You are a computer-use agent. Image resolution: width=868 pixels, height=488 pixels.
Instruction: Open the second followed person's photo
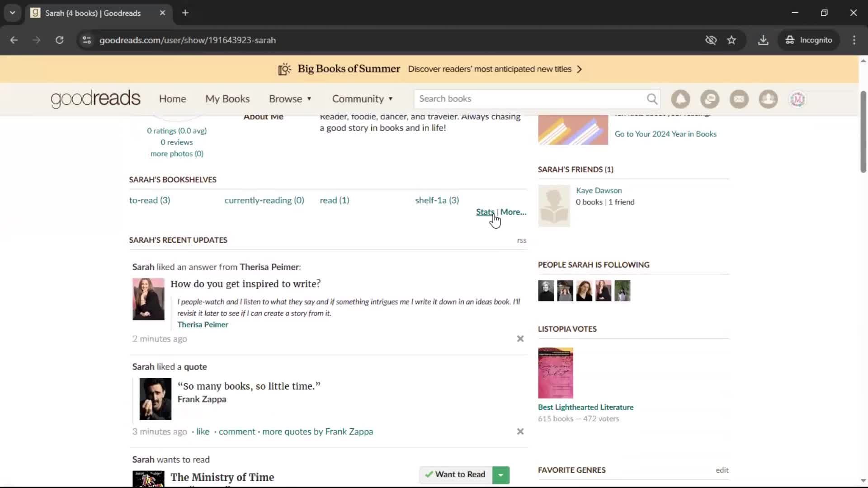click(x=565, y=291)
